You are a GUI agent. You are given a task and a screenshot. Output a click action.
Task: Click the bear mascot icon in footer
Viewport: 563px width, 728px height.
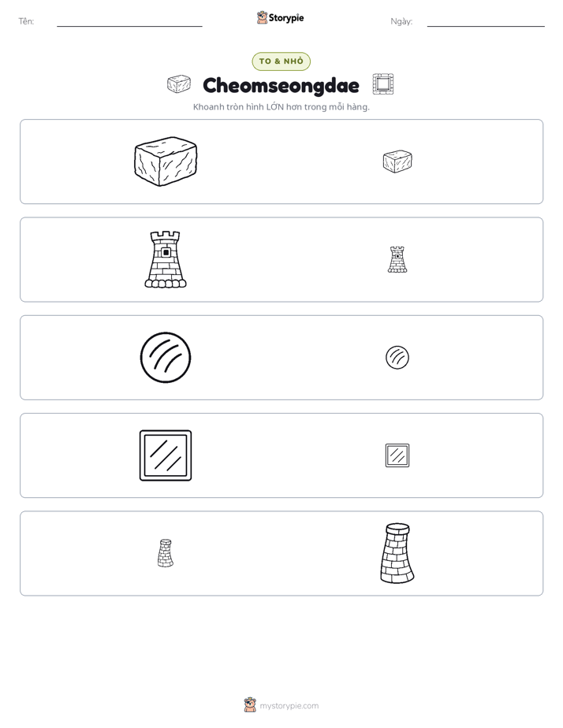(250, 705)
